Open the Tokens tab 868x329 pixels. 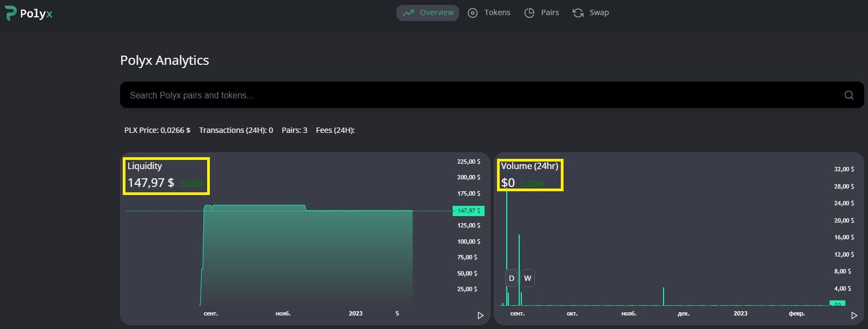point(497,13)
